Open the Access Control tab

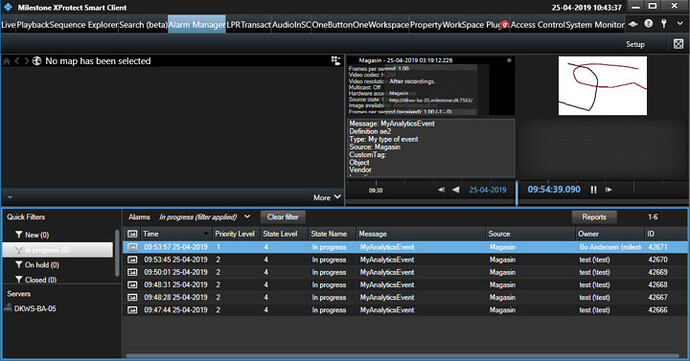(537, 25)
